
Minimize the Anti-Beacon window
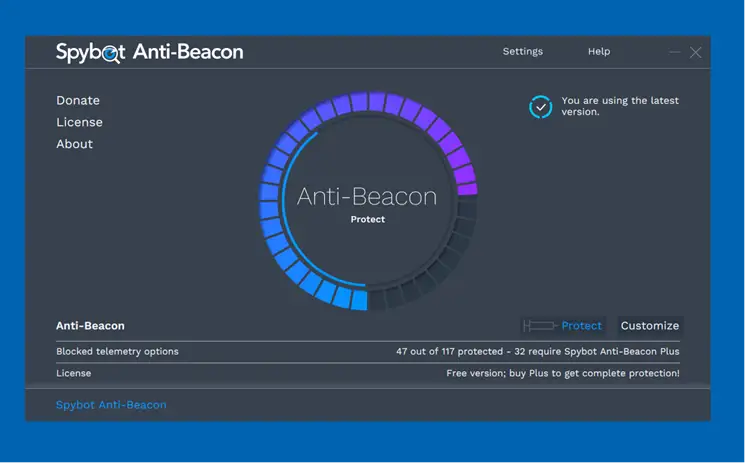(x=675, y=52)
